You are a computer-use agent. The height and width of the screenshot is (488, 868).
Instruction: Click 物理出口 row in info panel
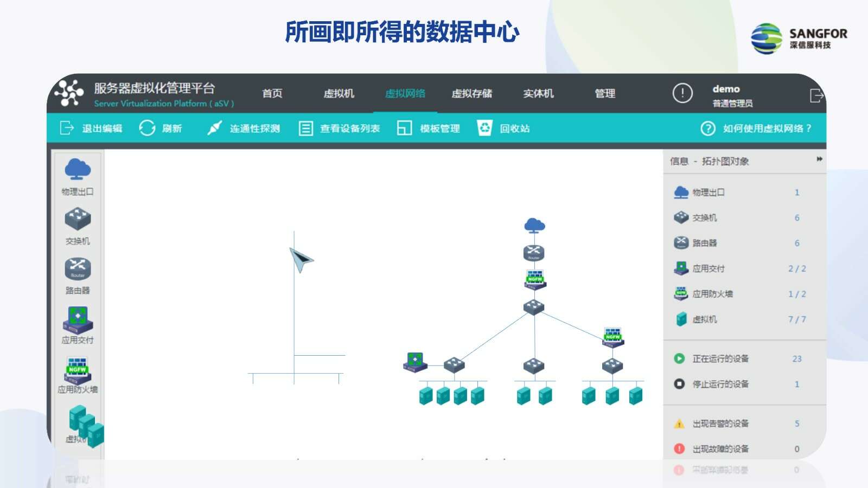pos(744,192)
